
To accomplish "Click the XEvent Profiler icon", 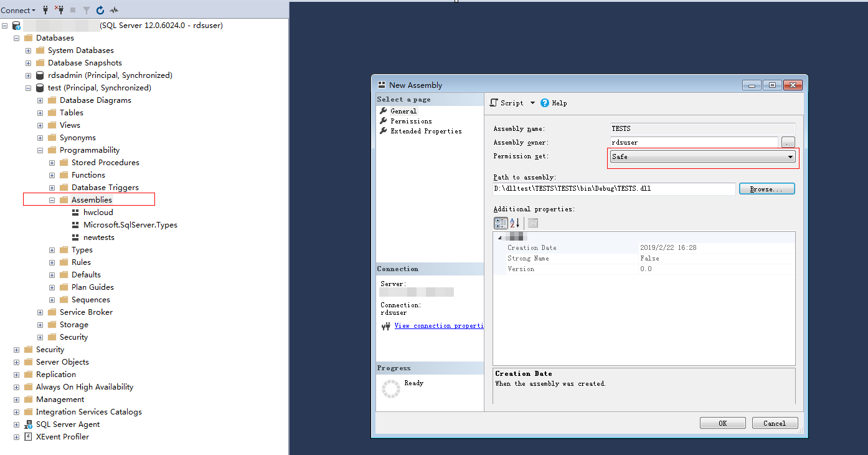I will tap(28, 437).
